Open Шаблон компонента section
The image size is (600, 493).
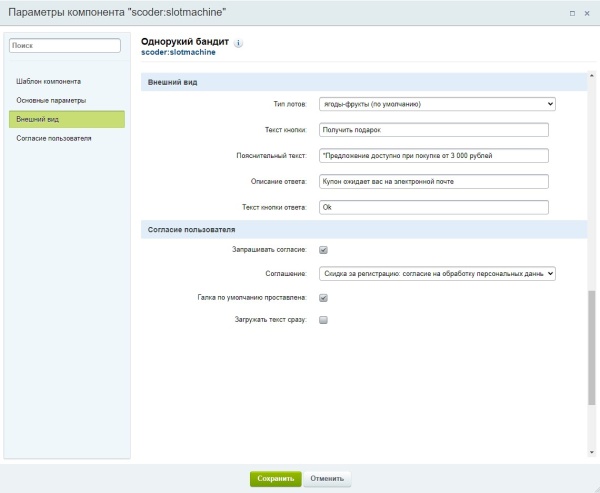48,80
